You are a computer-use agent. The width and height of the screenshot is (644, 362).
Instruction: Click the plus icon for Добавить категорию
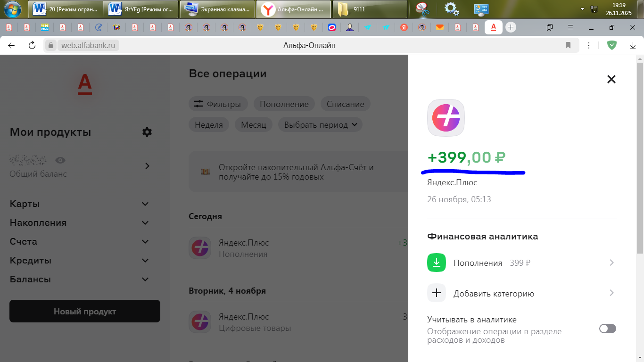coord(437,293)
